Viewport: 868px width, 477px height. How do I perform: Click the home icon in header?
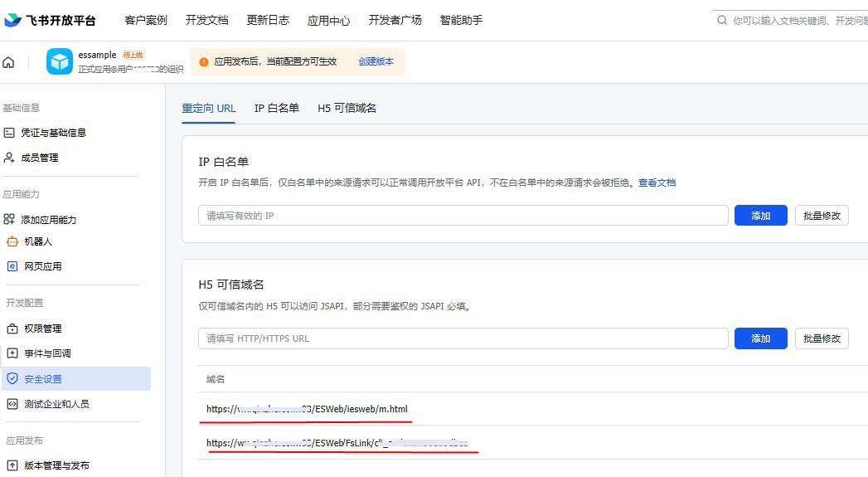point(9,62)
